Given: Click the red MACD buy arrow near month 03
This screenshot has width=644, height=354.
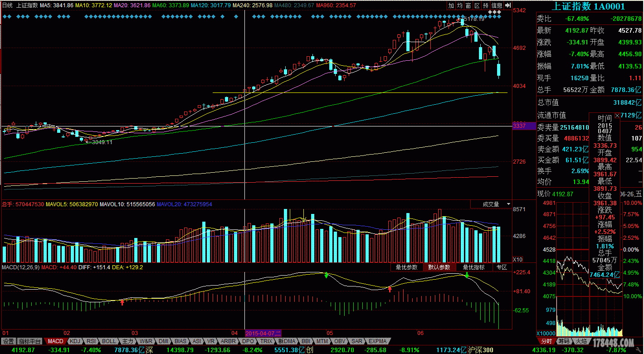Looking at the screenshot, I should point(122,302).
